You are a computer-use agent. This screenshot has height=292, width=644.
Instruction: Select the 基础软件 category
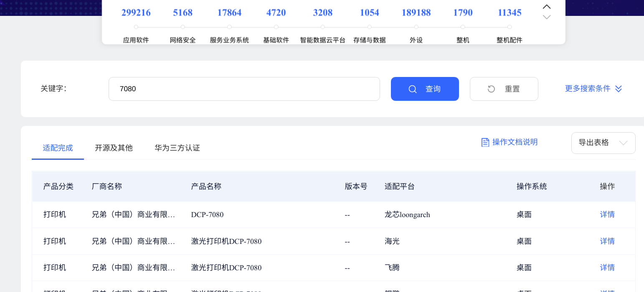[276, 40]
